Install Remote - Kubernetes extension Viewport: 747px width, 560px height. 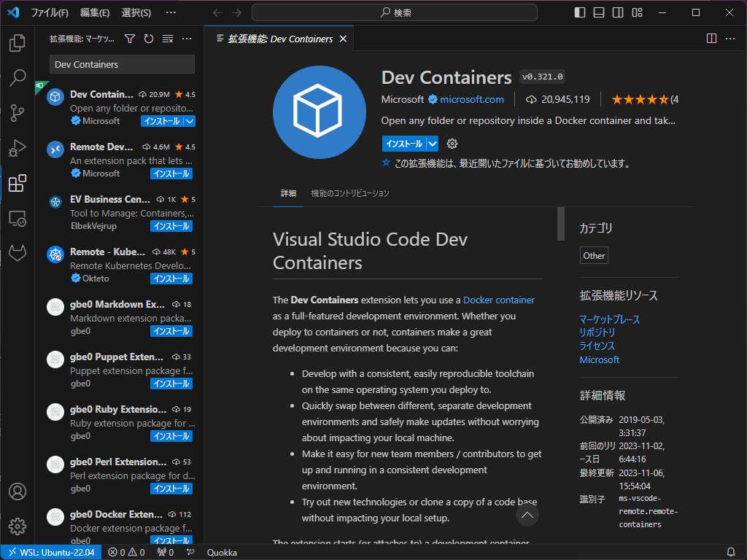click(171, 279)
